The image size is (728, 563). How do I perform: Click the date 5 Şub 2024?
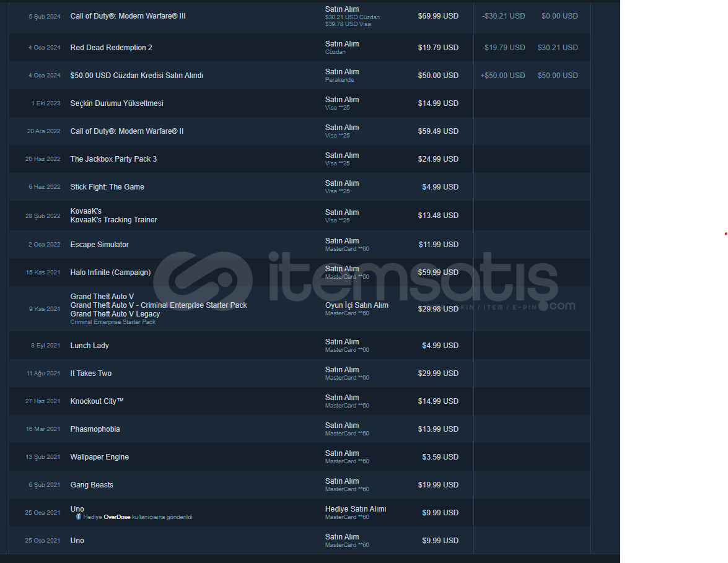point(45,17)
